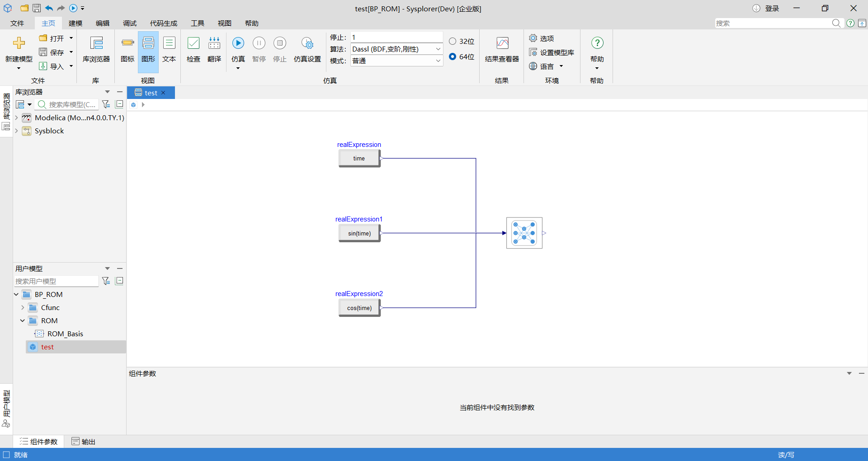The height and width of the screenshot is (461, 868).
Task: Switch to the 代码生成 ribbon tab
Action: pyautogui.click(x=164, y=23)
